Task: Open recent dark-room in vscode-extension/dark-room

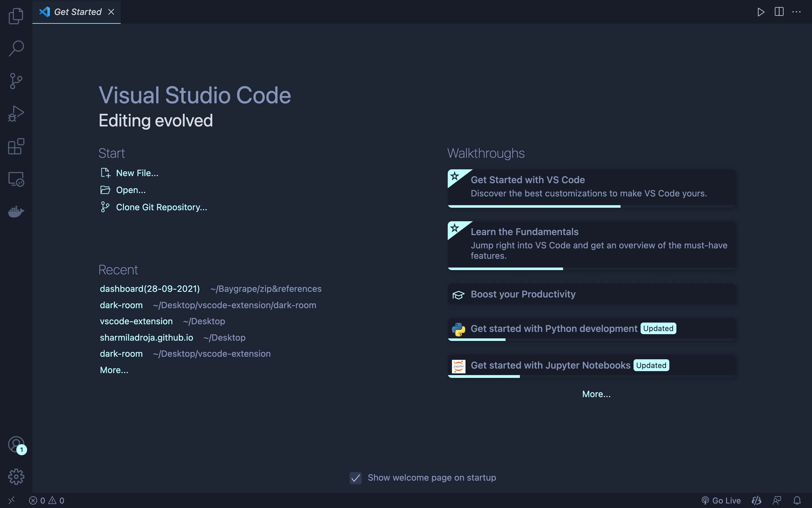Action: pyautogui.click(x=121, y=305)
